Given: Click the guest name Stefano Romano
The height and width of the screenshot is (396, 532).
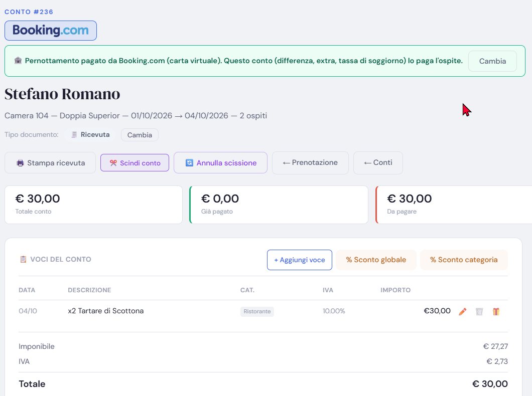Looking at the screenshot, I should [x=62, y=94].
